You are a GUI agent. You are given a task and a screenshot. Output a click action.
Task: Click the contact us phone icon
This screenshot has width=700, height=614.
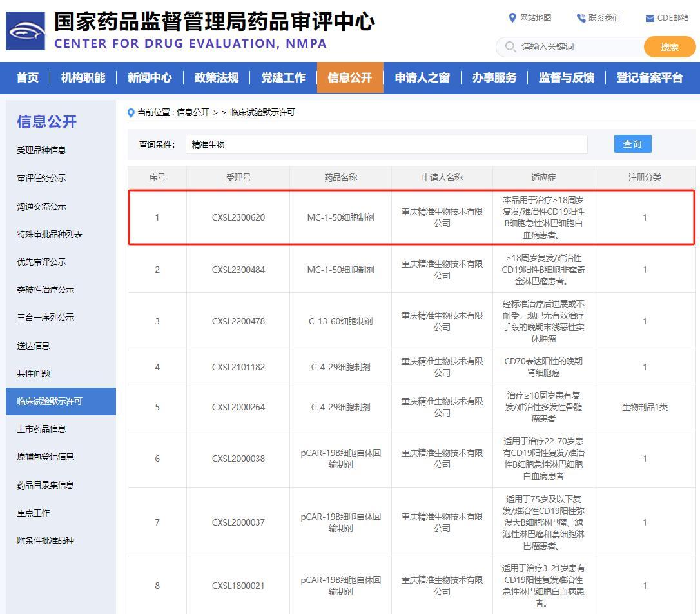(x=581, y=18)
